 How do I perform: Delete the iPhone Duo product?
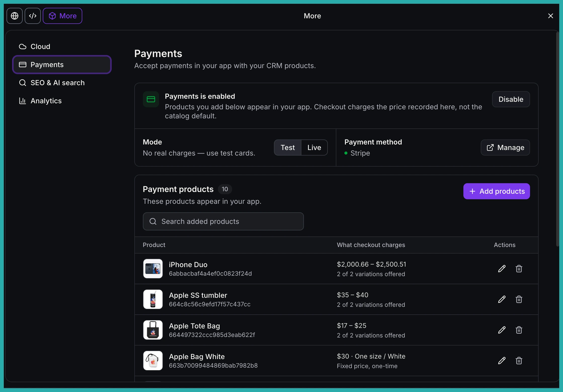point(519,269)
